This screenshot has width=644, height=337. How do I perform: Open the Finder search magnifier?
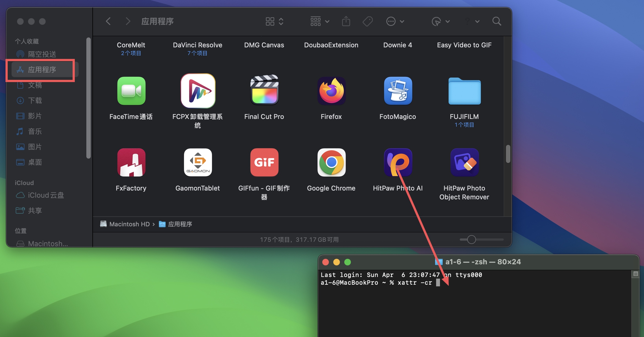tap(497, 21)
